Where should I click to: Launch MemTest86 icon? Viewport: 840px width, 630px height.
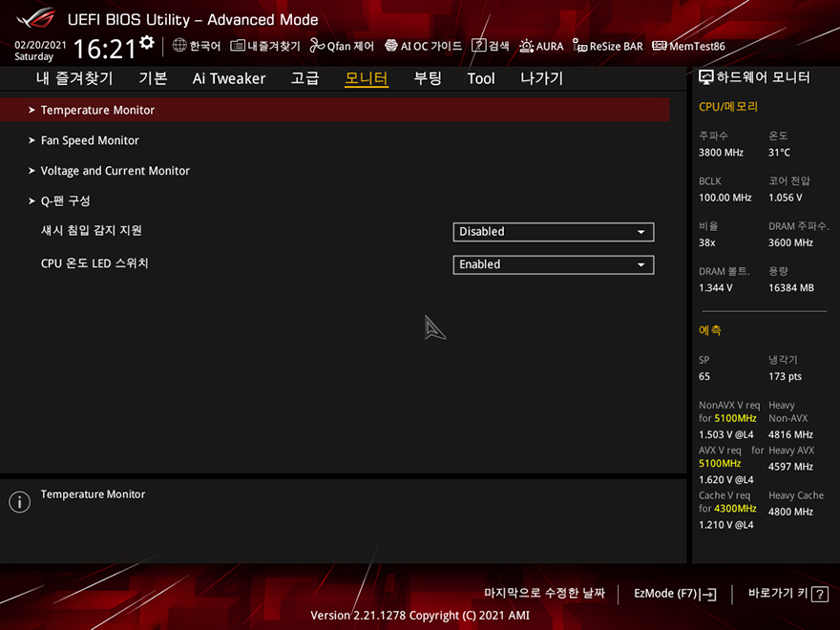click(x=660, y=46)
